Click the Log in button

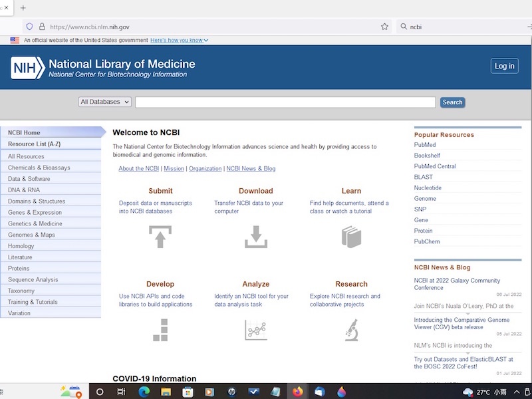pyautogui.click(x=504, y=66)
